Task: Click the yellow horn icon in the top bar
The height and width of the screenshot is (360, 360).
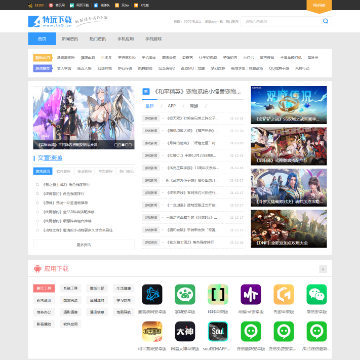Action: 30,5
